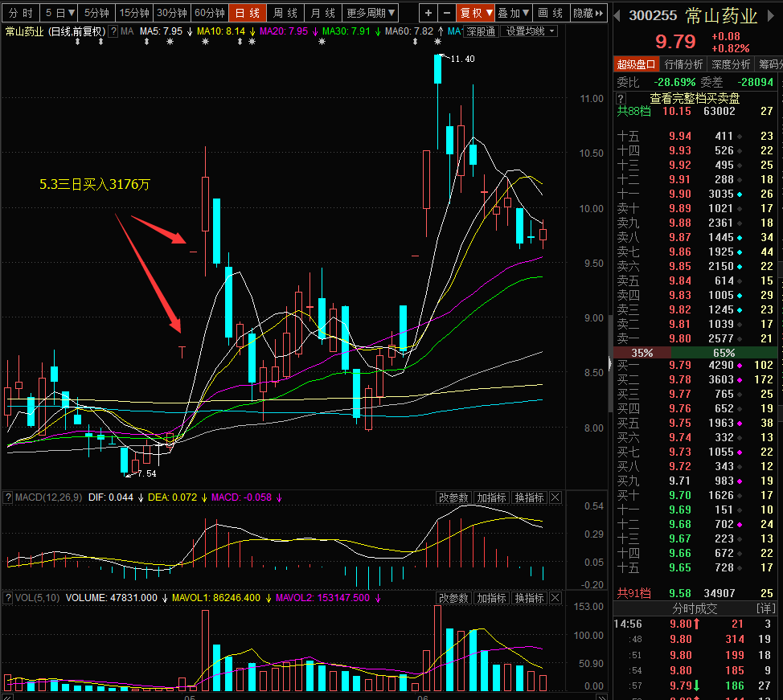
Task: Click 改参数 in the VOL panel
Action: click(x=453, y=598)
